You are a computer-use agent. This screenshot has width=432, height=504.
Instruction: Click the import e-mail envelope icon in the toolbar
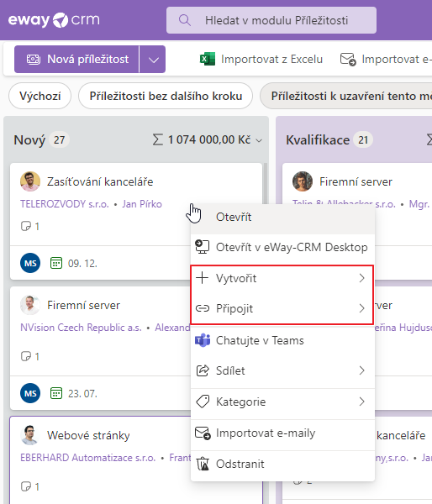pos(348,60)
